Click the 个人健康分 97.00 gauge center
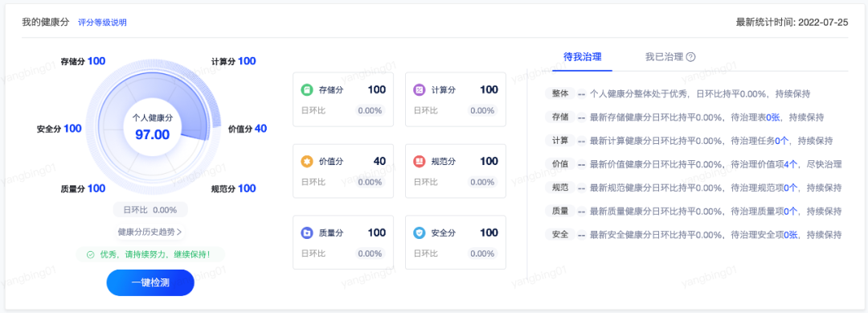868x313 pixels. tap(152, 127)
